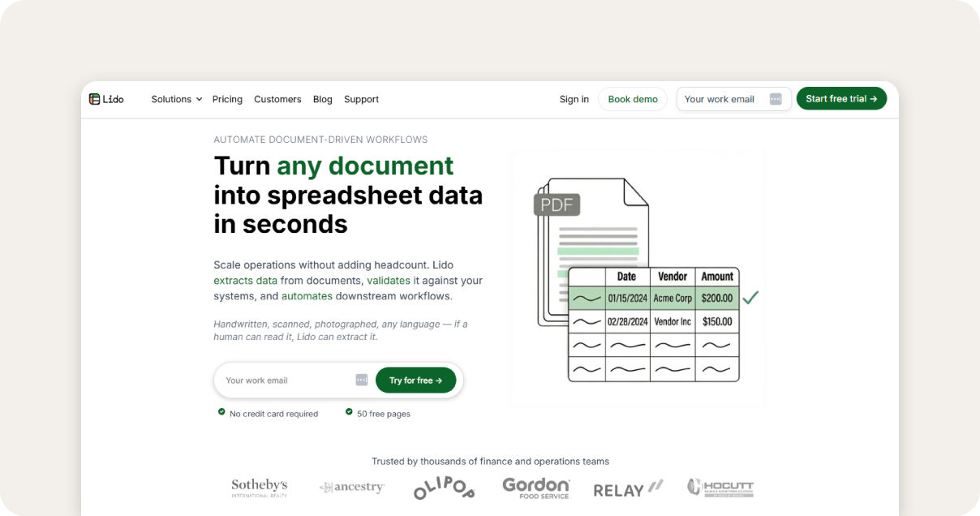Expand the Solutions dropdown menu
980x516 pixels.
[177, 99]
